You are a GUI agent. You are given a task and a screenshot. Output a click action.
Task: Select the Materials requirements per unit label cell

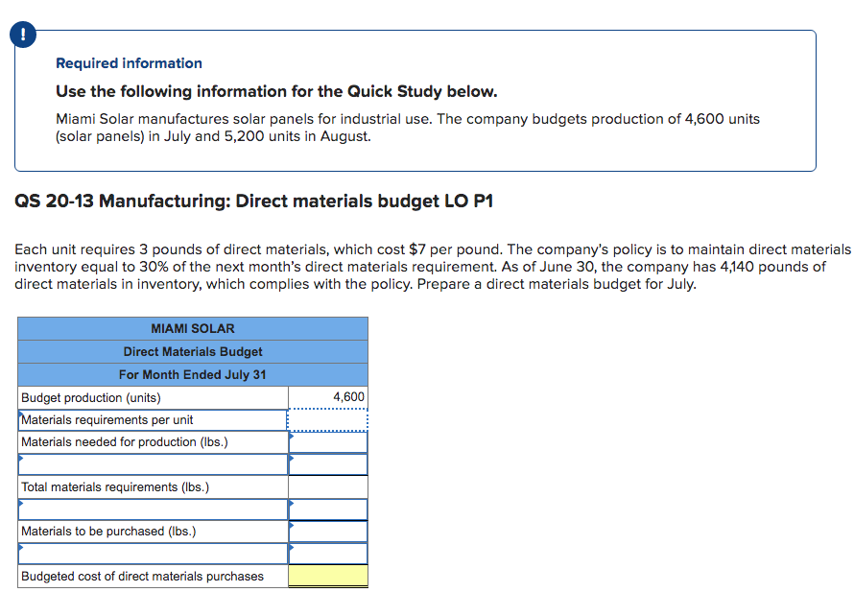pyautogui.click(x=153, y=420)
